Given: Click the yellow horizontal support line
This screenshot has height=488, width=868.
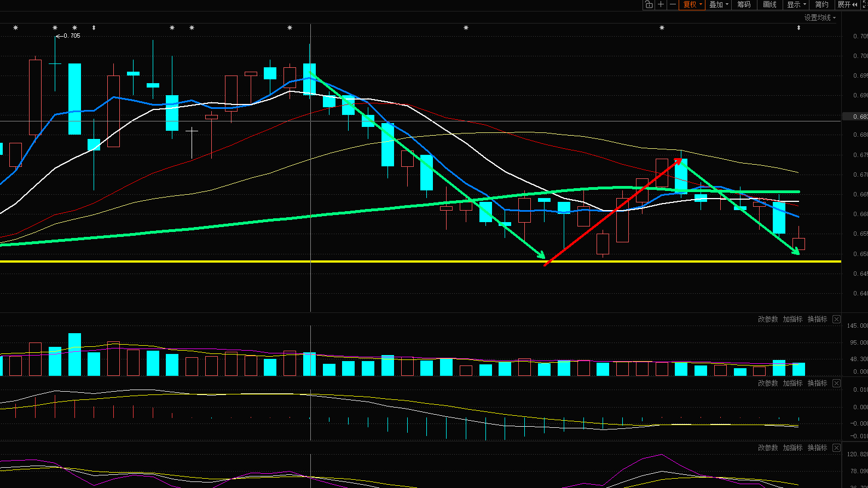Looking at the screenshot, I should tap(420, 262).
